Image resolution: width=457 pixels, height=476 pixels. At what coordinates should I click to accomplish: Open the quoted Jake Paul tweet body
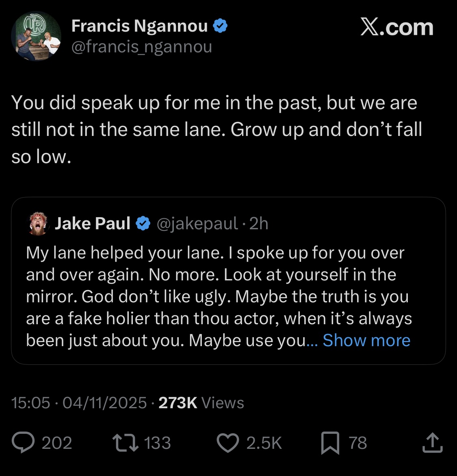[219, 296]
